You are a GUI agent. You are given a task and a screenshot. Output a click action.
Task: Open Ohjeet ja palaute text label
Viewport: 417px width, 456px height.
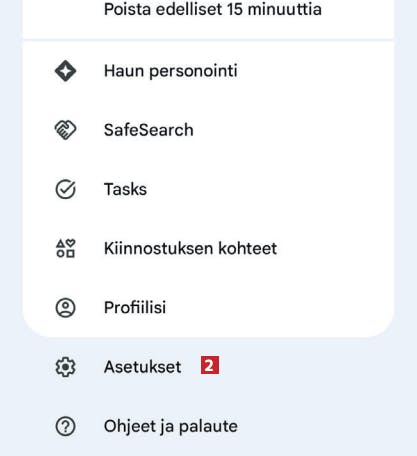pyautogui.click(x=171, y=426)
